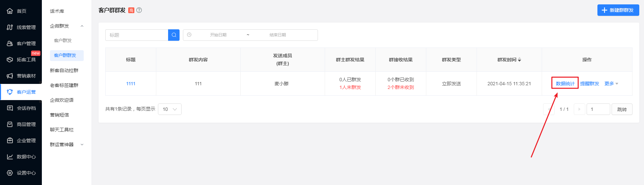Open 线索管理 sidebar icon
This screenshot has height=185, width=644.
pos(10,27)
